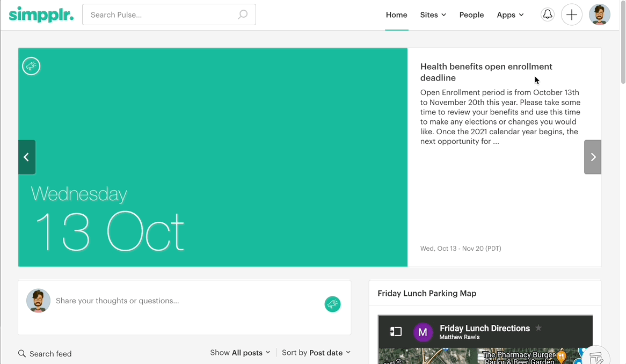Open the user profile avatar menu
This screenshot has width=626, height=364.
(599, 14)
